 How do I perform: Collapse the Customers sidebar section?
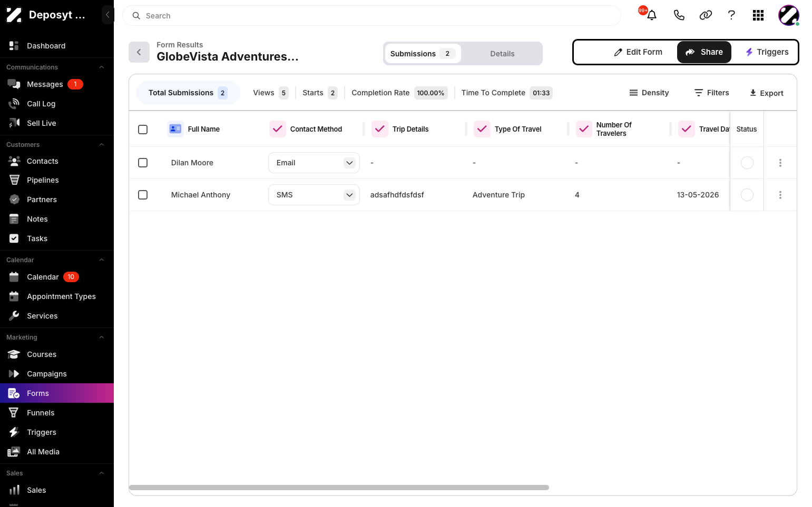point(102,145)
